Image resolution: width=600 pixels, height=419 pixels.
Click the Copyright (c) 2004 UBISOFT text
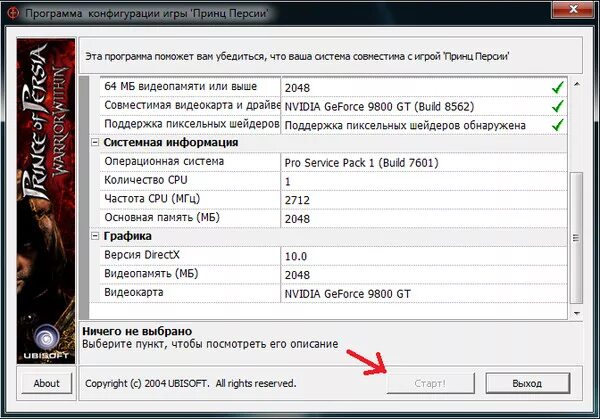tap(191, 383)
